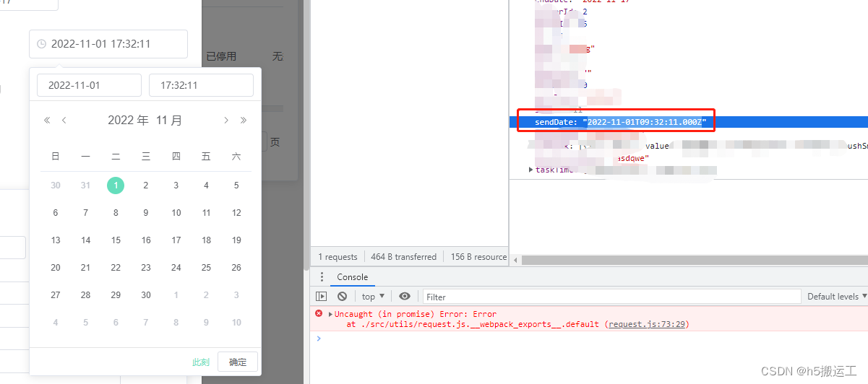868x384 pixels.
Task: Select November 27 in calendar
Action: (x=56, y=295)
